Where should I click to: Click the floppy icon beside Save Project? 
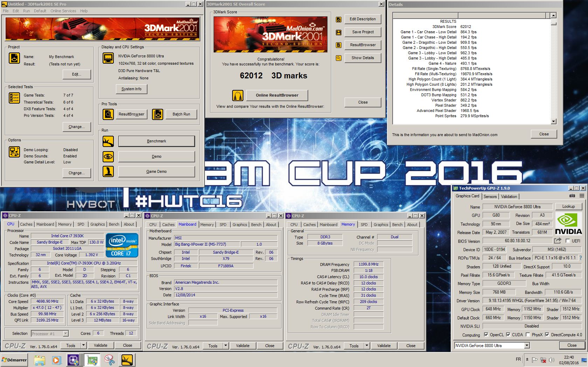tap(339, 32)
